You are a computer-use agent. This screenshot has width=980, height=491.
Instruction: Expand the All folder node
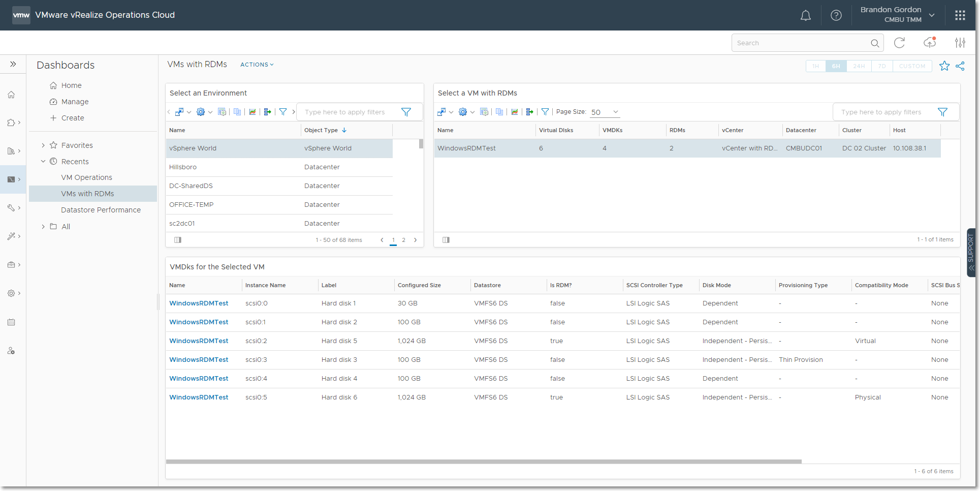pyautogui.click(x=43, y=227)
